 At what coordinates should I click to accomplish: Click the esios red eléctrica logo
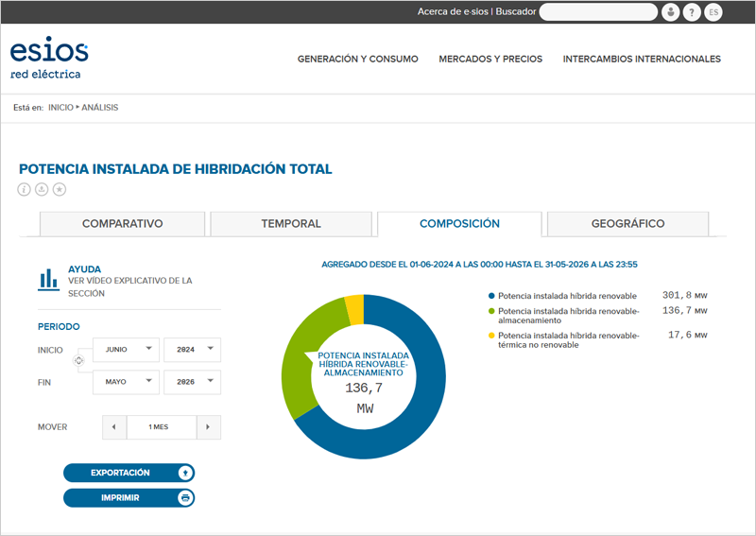pyautogui.click(x=49, y=58)
